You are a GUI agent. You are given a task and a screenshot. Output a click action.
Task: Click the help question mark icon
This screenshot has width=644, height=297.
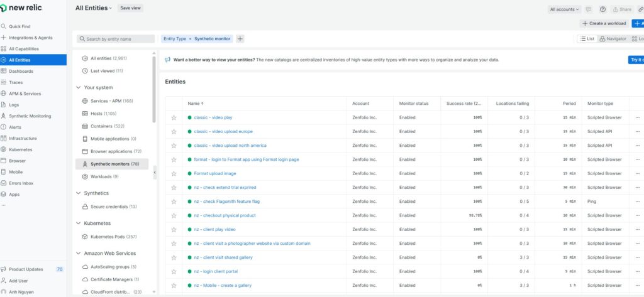(602, 9)
